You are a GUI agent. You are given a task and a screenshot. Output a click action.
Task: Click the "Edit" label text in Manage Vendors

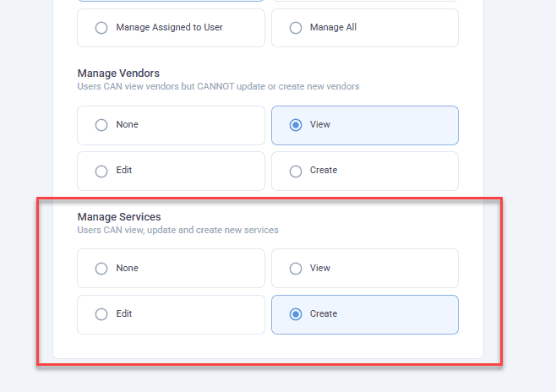pyautogui.click(x=124, y=171)
